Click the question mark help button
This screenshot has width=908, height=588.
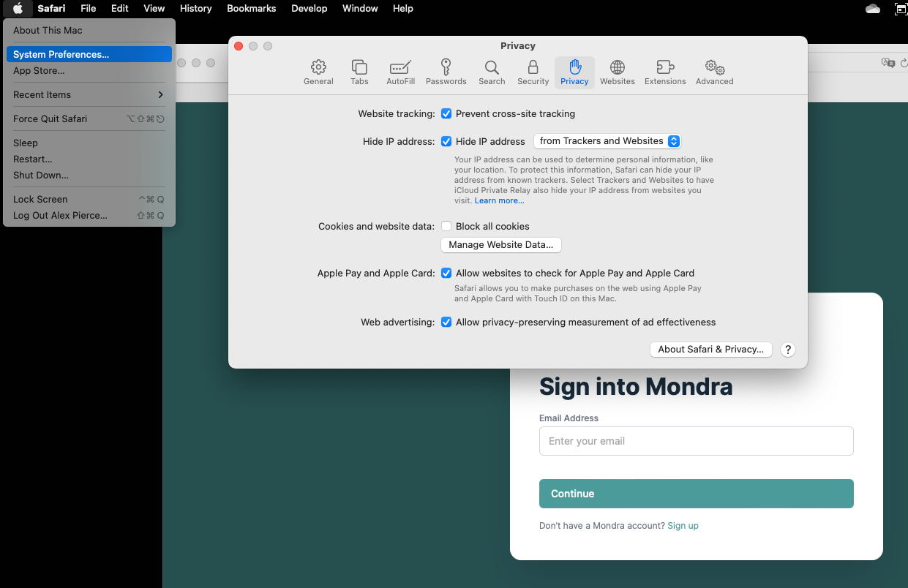click(787, 350)
